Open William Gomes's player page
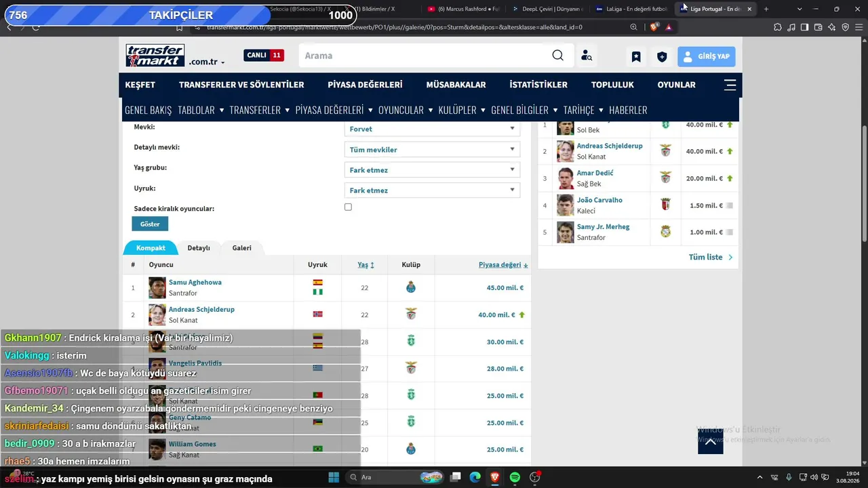This screenshot has width=868, height=488. coord(193,444)
